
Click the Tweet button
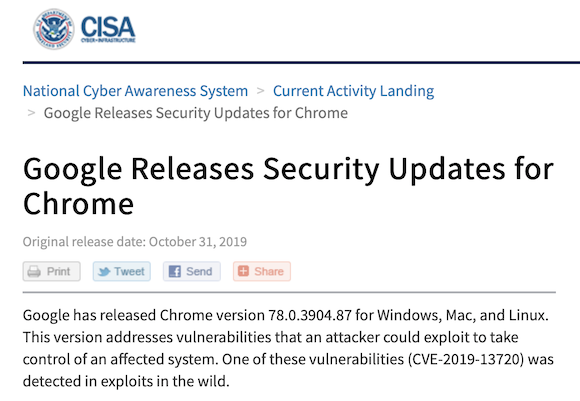(x=122, y=271)
